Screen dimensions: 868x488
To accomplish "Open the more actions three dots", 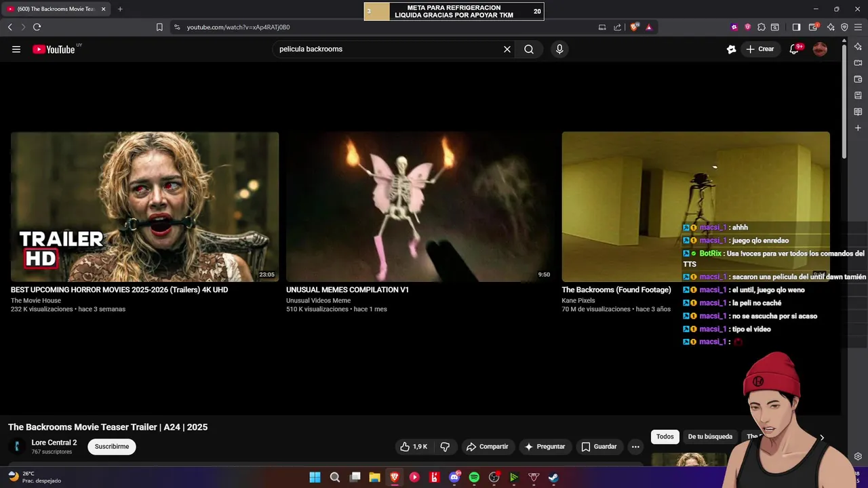I will click(x=635, y=447).
